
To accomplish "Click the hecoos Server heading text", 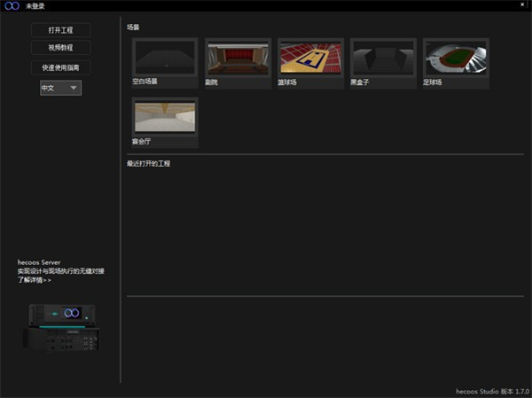I will tap(39, 262).
